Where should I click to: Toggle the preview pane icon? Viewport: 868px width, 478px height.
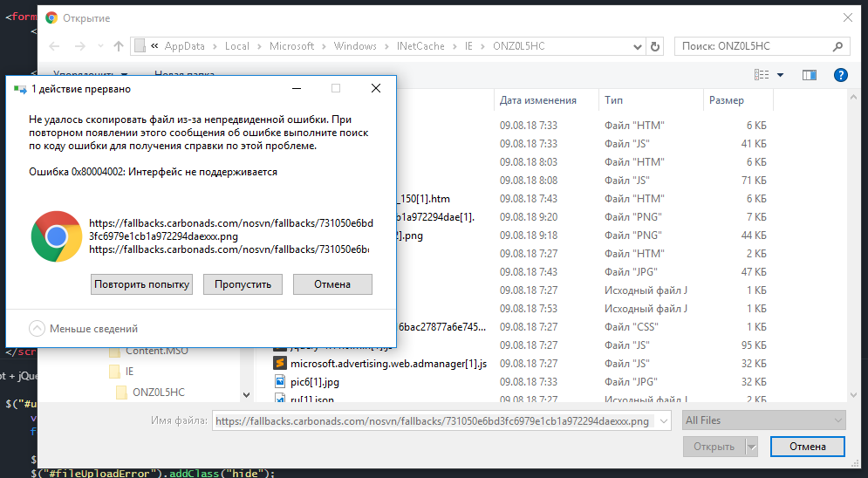[x=809, y=76]
